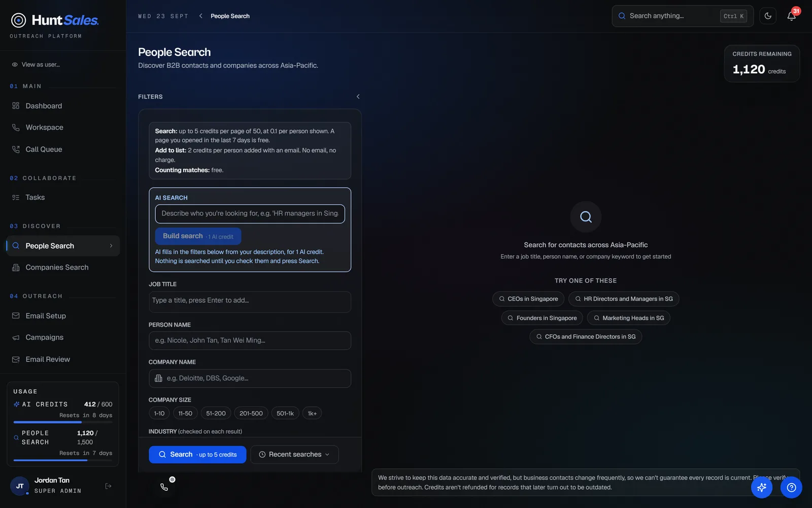Focus the Company Name input
The height and width of the screenshot is (508, 812).
(x=250, y=378)
